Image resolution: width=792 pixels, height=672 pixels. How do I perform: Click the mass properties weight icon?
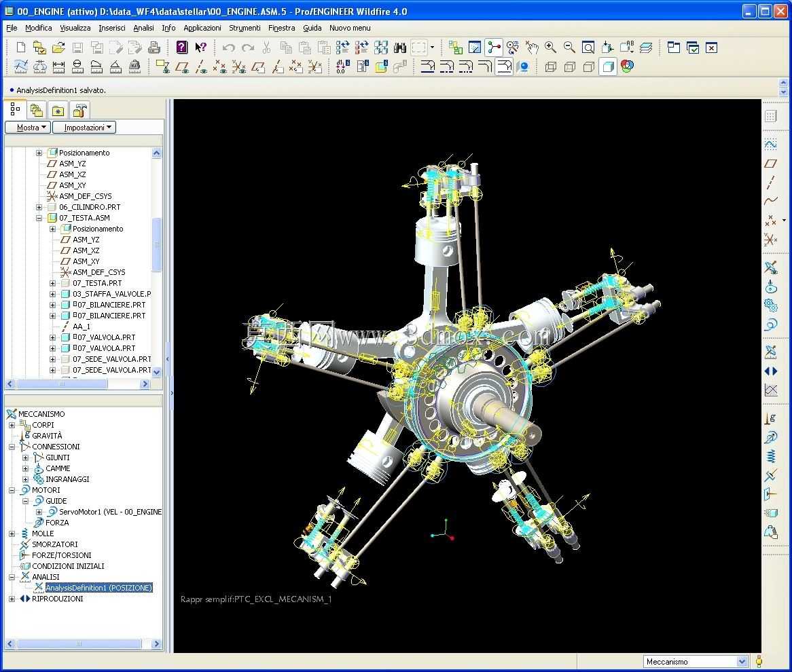click(135, 66)
